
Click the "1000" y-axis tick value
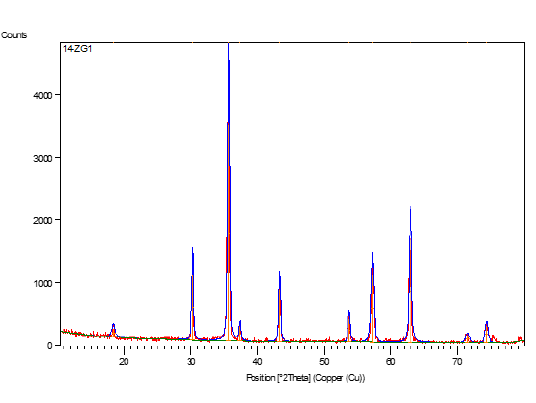tap(43, 283)
